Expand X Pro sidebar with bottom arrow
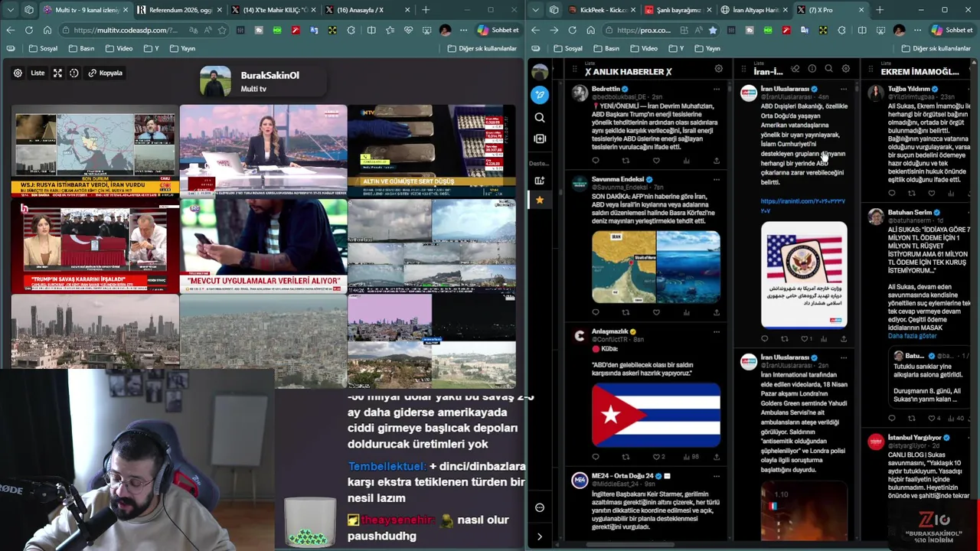This screenshot has width=980, height=551. click(540, 536)
